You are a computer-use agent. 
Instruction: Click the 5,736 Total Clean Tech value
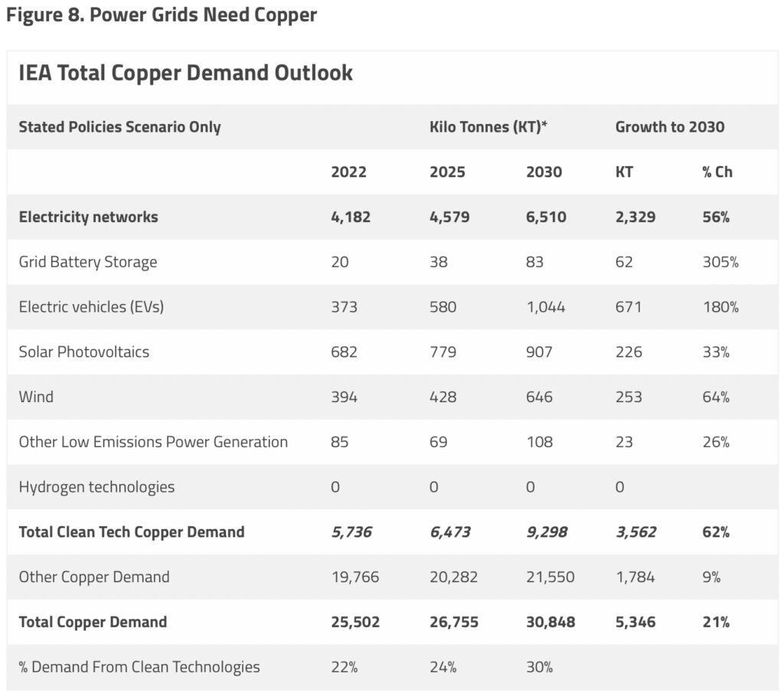(351, 532)
